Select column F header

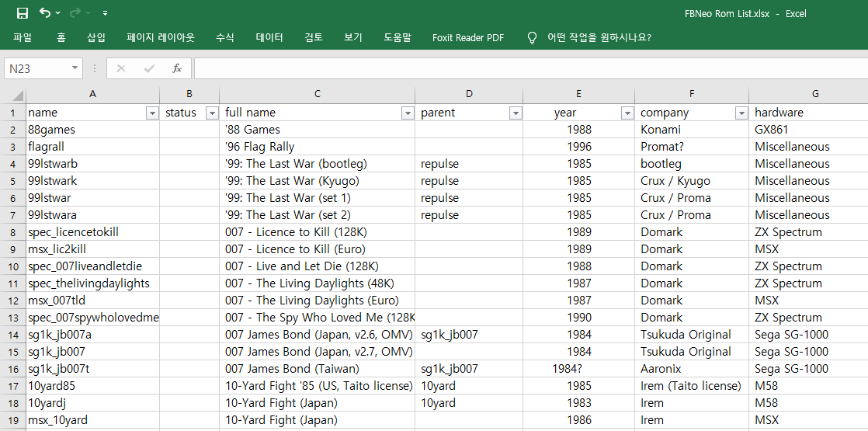(x=692, y=95)
